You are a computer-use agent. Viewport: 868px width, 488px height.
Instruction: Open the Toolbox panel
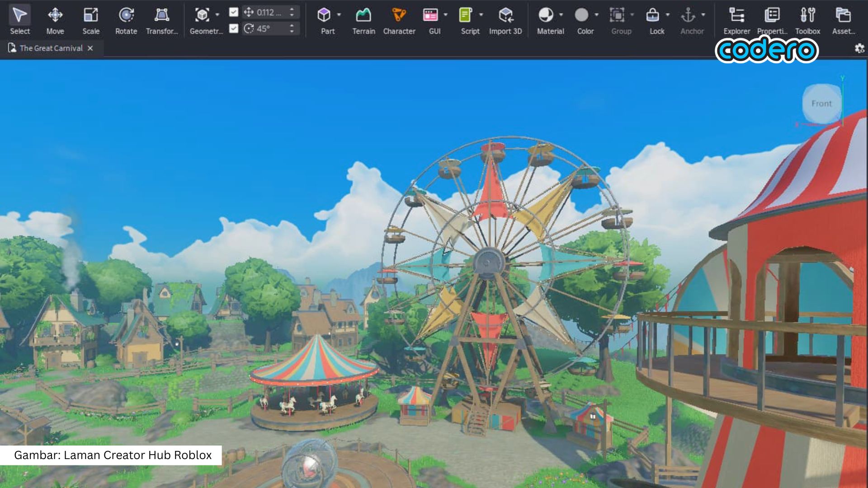(807, 20)
